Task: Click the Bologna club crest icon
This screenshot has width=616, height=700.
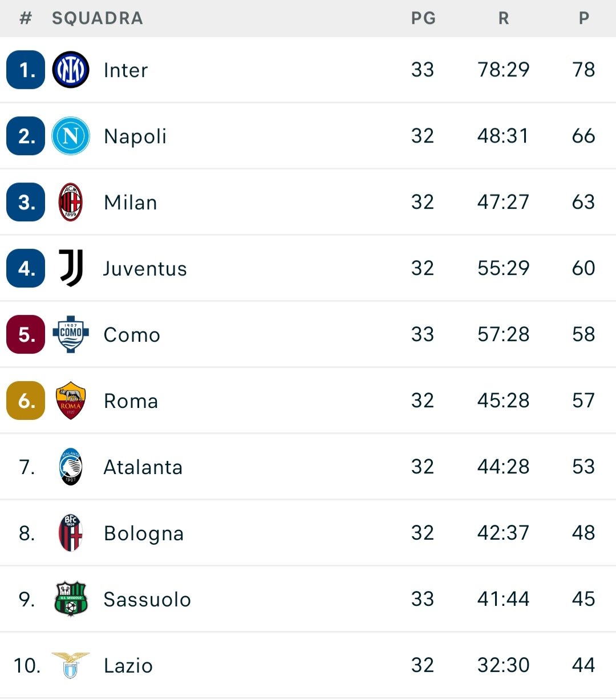Action: coord(71,533)
